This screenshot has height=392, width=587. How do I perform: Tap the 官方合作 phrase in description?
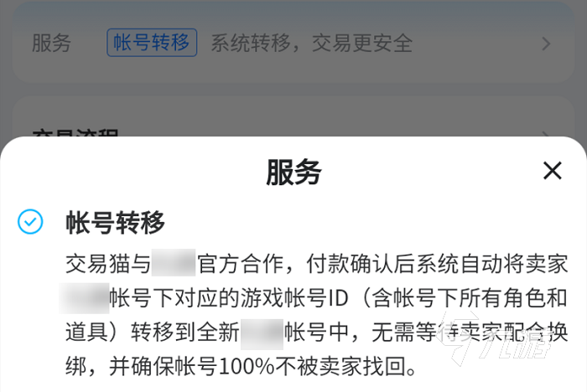coord(240,264)
